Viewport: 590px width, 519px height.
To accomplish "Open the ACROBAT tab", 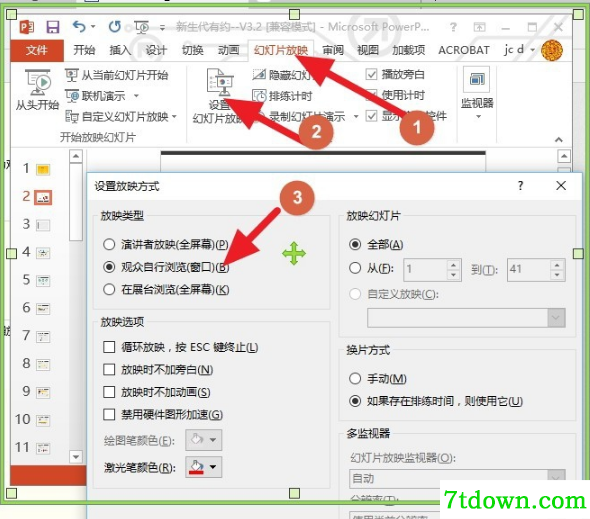I will pos(464,50).
